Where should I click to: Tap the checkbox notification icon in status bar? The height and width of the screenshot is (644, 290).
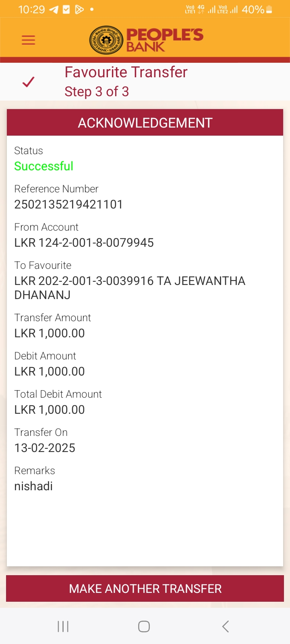tap(66, 9)
